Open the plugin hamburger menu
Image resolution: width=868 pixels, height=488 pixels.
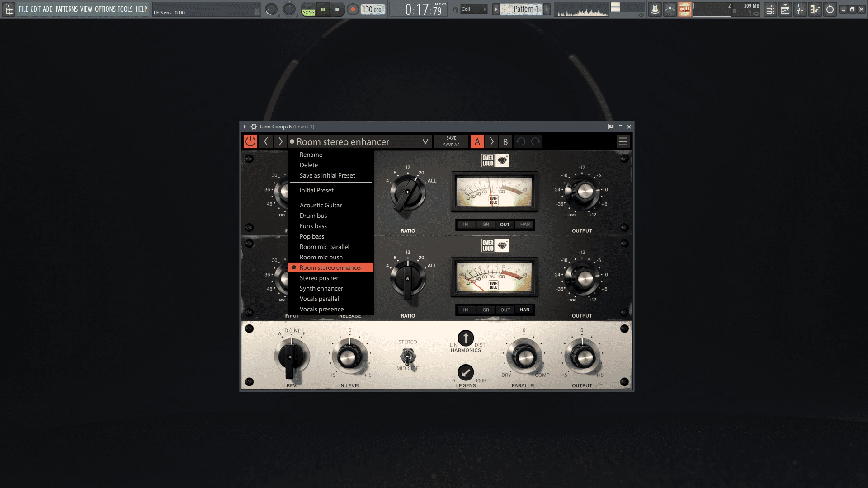(623, 141)
